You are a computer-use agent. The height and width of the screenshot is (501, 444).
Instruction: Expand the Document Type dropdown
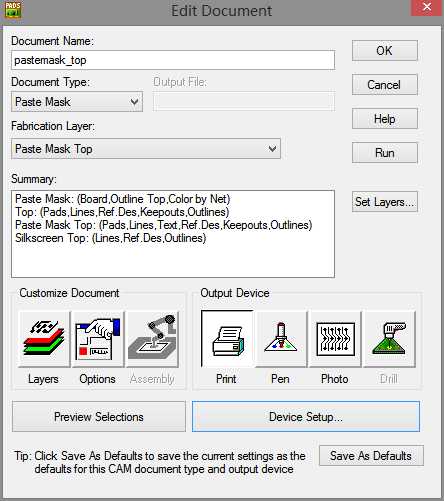[x=77, y=102]
